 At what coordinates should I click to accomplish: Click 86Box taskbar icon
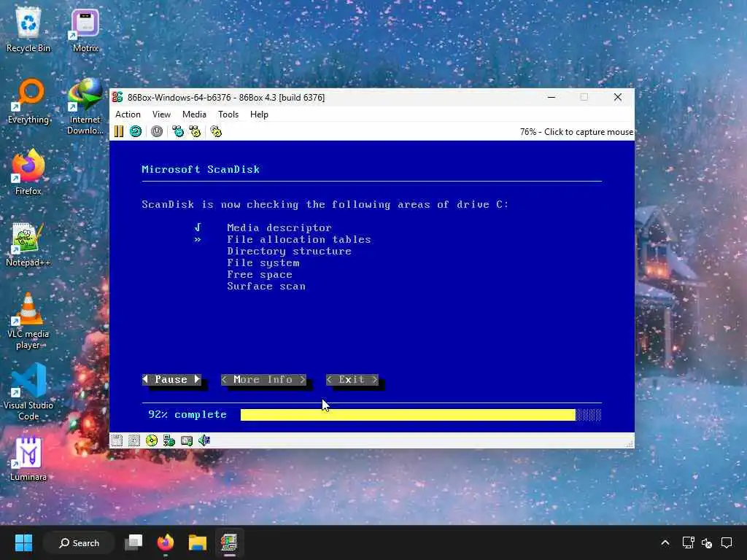pyautogui.click(x=229, y=542)
